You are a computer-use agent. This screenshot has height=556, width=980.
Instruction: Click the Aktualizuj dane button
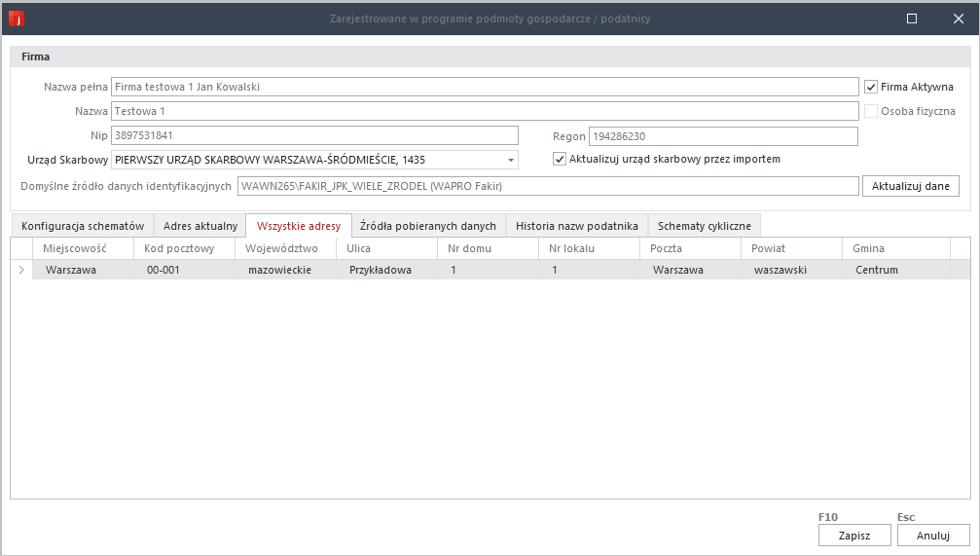[x=910, y=186]
